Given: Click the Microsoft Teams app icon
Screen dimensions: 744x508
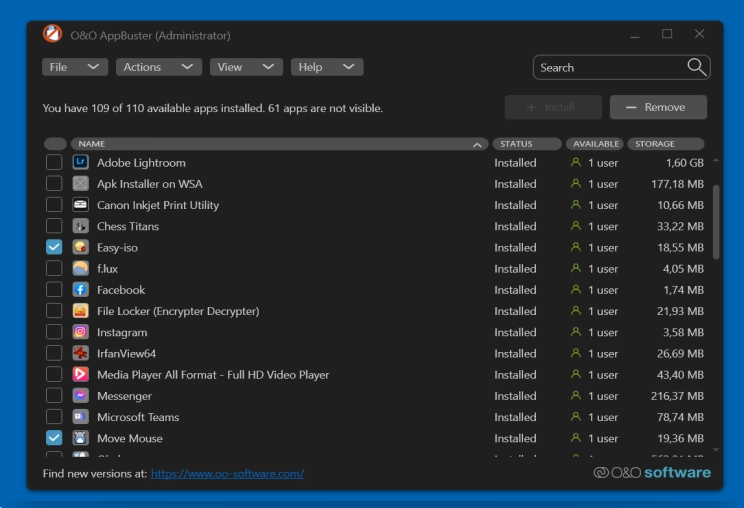Looking at the screenshot, I should (x=81, y=416).
